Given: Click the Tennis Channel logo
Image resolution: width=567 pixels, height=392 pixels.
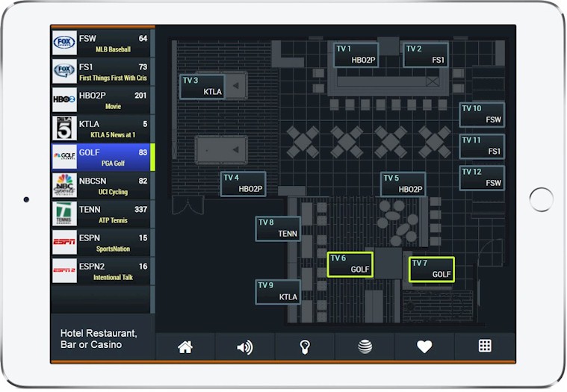Looking at the screenshot, I should pyautogui.click(x=64, y=214).
